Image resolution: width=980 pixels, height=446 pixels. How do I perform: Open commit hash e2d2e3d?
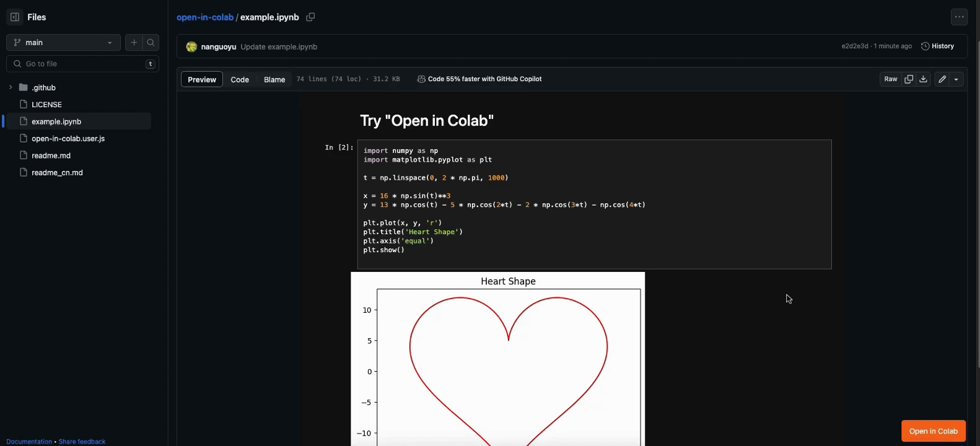[x=855, y=46]
